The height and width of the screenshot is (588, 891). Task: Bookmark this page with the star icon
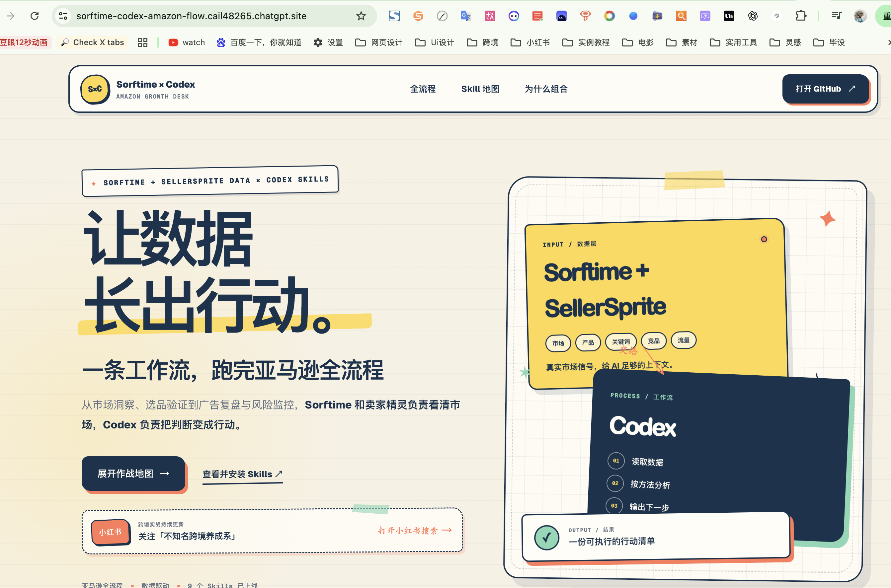click(x=361, y=16)
